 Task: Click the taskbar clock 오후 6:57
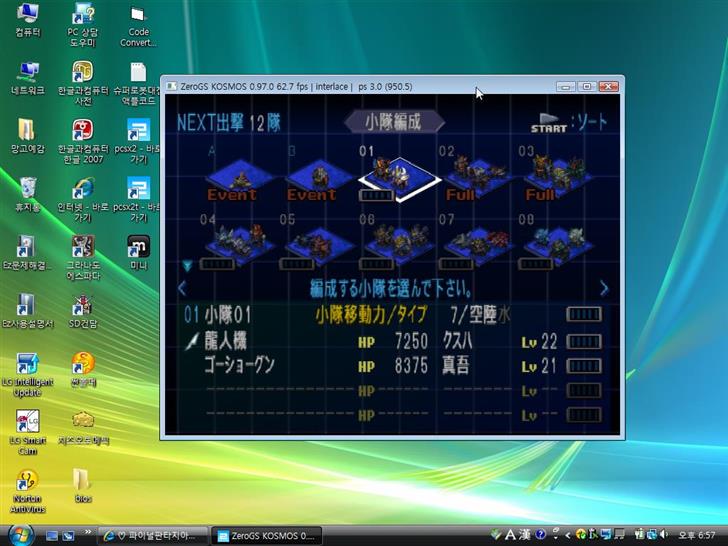pos(697,535)
